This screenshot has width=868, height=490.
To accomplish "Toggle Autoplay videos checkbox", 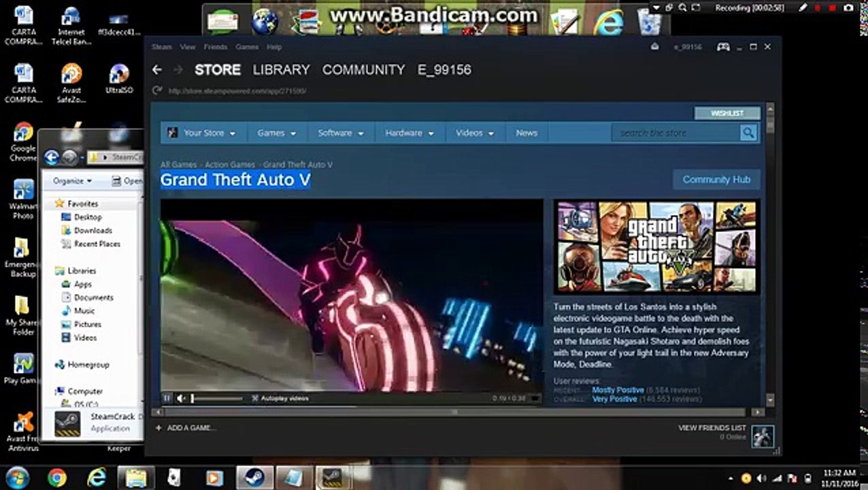I will 255,398.
